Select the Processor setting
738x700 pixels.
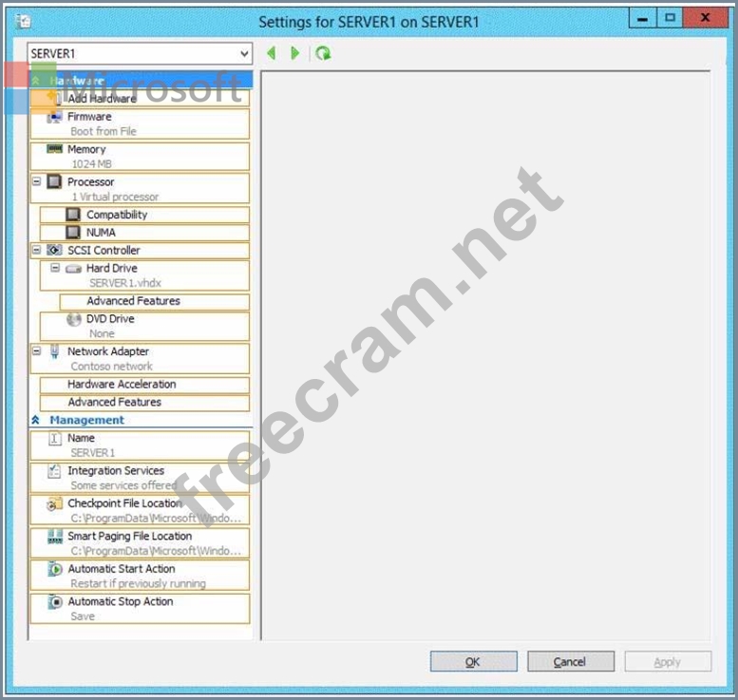pos(140,189)
